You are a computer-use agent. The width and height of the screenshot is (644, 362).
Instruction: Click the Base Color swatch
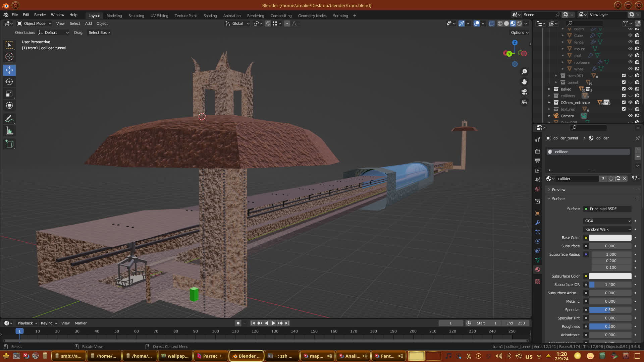[x=610, y=238]
